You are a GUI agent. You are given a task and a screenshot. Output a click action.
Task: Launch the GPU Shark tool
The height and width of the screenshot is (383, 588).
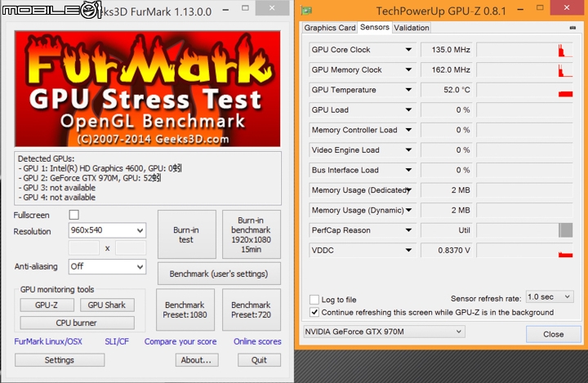point(107,305)
